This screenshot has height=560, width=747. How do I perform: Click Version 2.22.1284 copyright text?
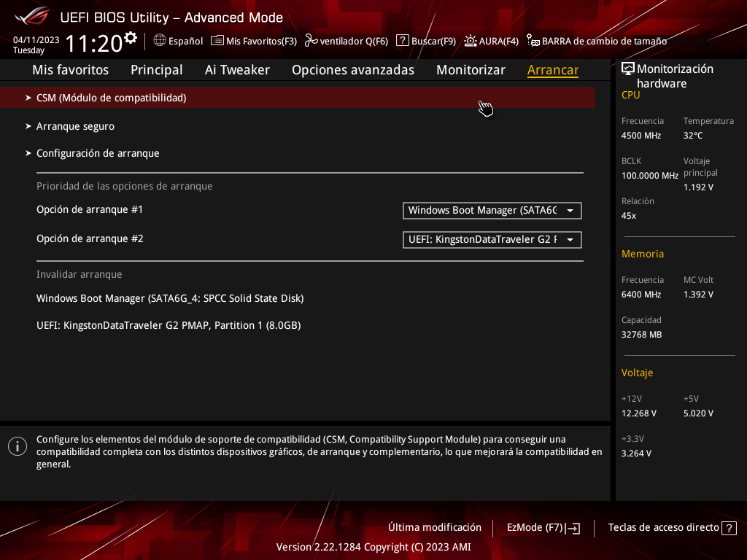pyautogui.click(x=373, y=547)
